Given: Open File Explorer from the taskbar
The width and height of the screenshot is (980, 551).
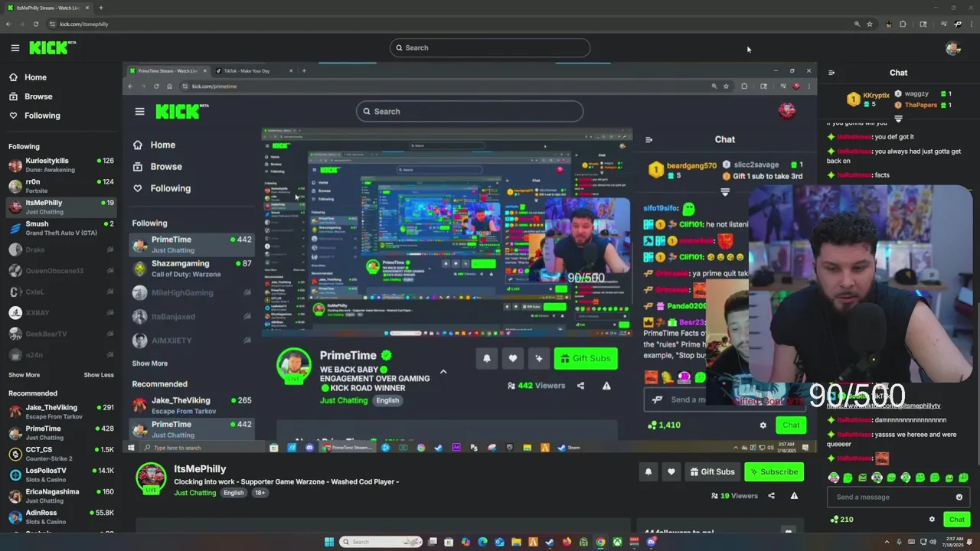Looking at the screenshot, I should [x=516, y=542].
